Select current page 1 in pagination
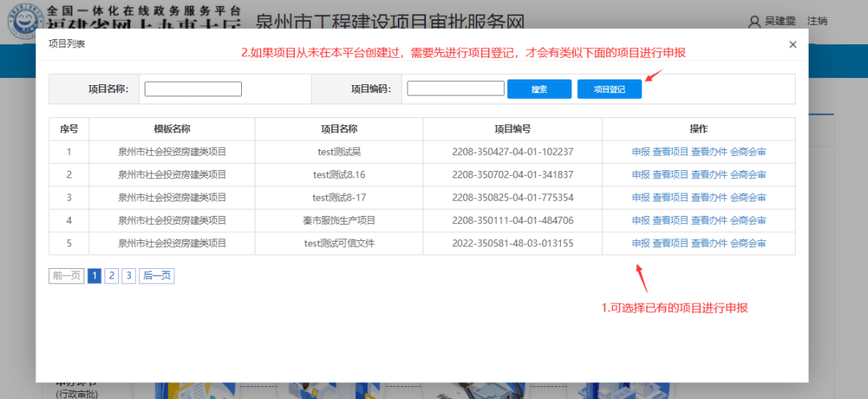This screenshot has width=868, height=399. tap(95, 276)
